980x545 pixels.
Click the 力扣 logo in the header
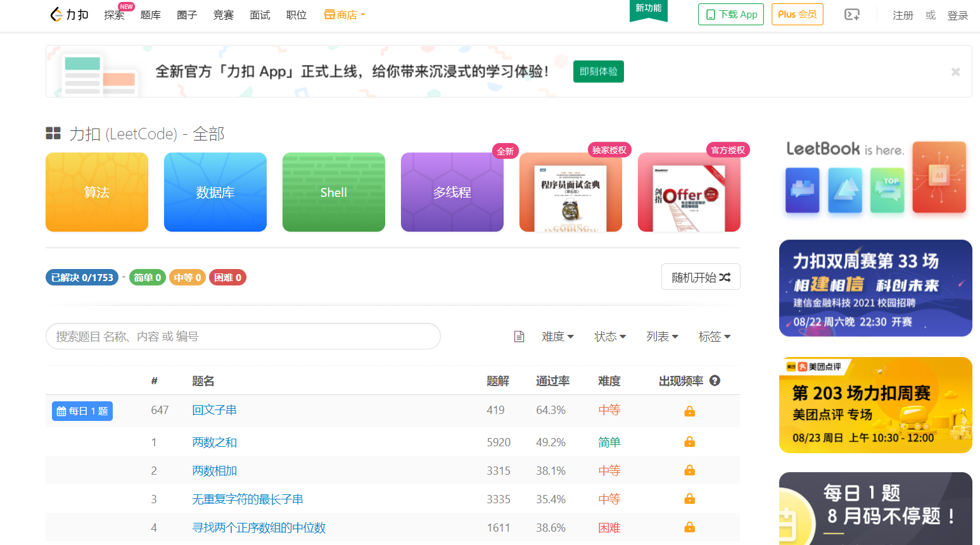pyautogui.click(x=70, y=15)
